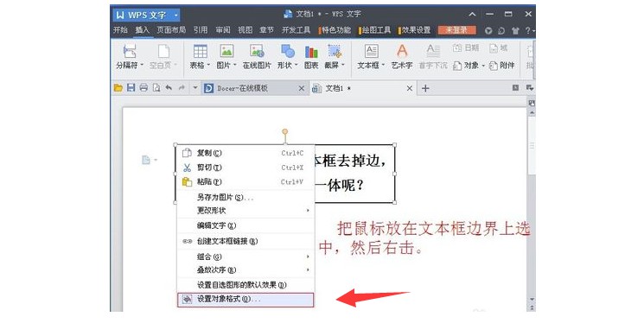Click the vertical scrollbar down arrow
The height and width of the screenshot is (323, 644).
pos(532,300)
